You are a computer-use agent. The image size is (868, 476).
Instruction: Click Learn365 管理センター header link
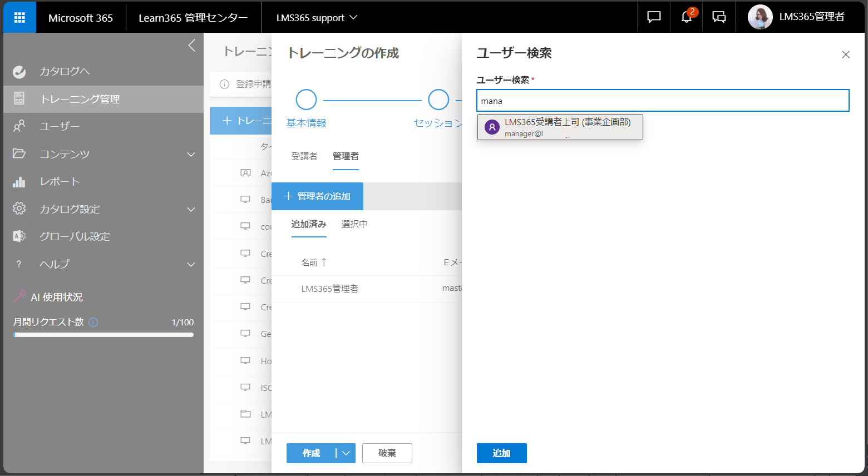[x=193, y=18]
